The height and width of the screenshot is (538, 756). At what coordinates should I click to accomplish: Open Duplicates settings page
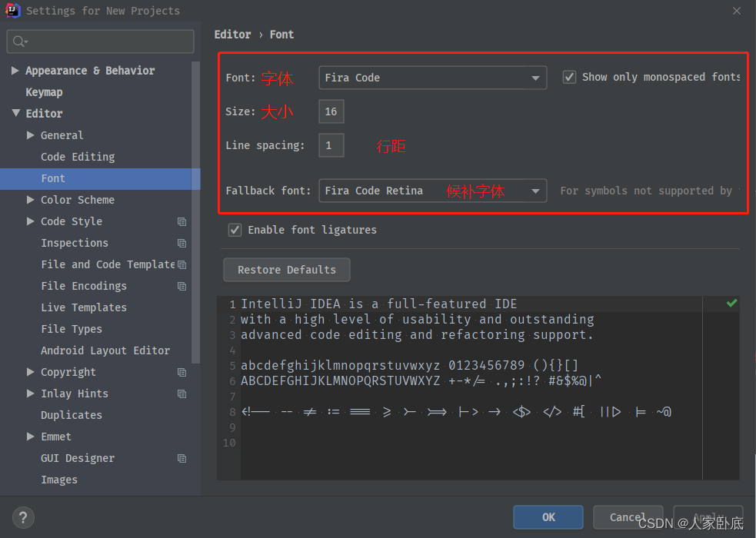[72, 415]
